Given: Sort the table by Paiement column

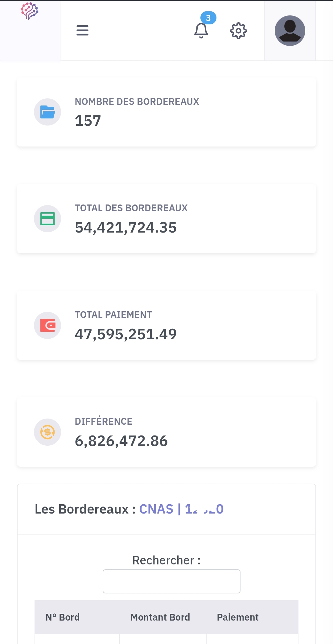Looking at the screenshot, I should tap(238, 617).
